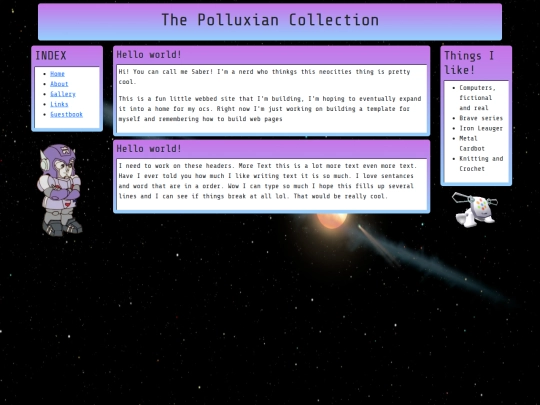Click the 'Brave series' list item
Screen dimensions: 540x405
point(481,118)
